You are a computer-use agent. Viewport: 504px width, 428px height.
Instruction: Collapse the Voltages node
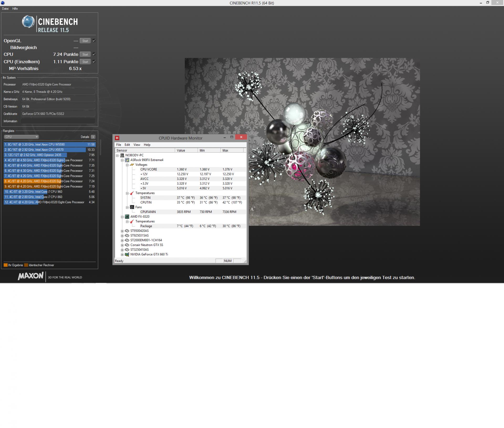(127, 165)
